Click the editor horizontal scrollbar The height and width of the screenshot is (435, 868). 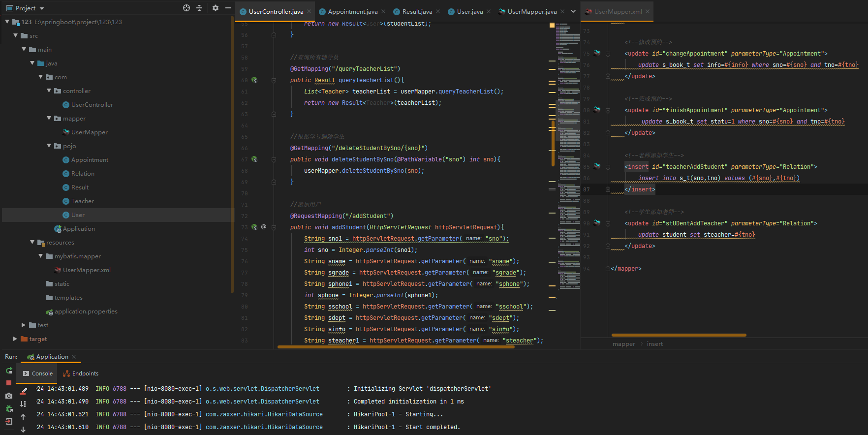point(396,347)
